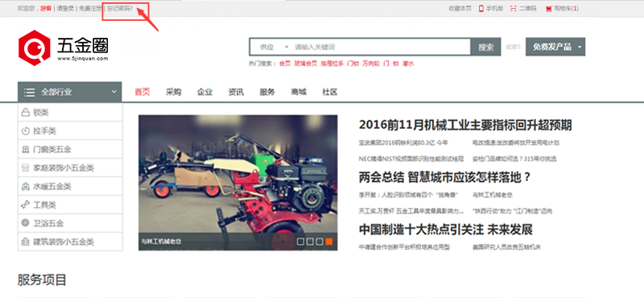Click the 五金圈 hexagon logo
644x298 pixels.
[34, 48]
